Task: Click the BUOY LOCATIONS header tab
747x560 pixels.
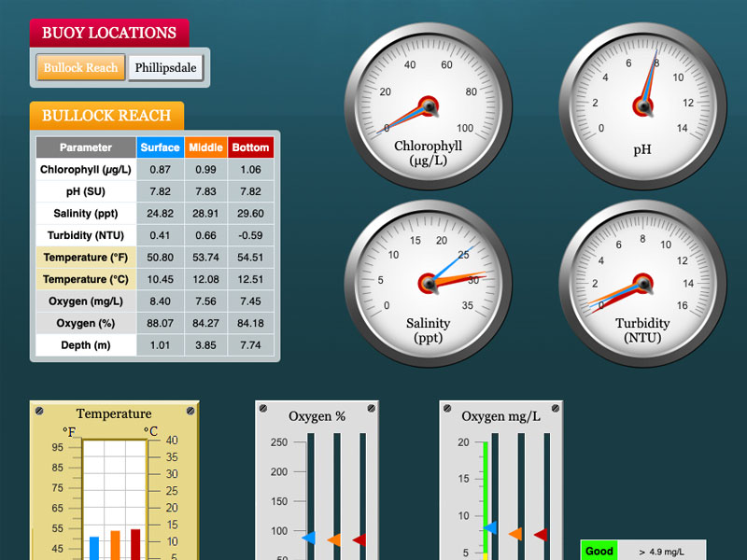Action: click(108, 33)
